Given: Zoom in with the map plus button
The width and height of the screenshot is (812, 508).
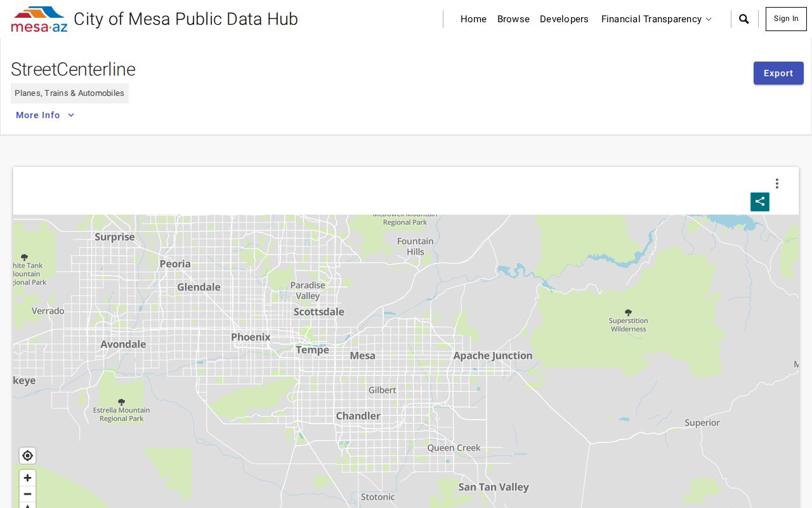Looking at the screenshot, I should click(x=27, y=478).
